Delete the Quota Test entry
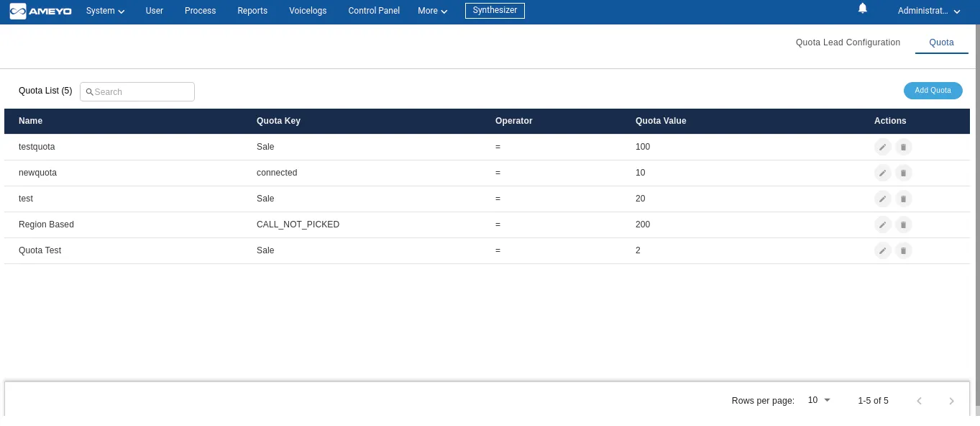This screenshot has height=426, width=980. (904, 250)
